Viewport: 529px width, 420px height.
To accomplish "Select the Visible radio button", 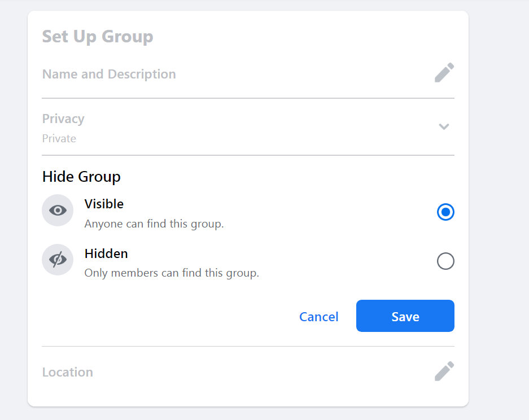I will click(x=445, y=212).
